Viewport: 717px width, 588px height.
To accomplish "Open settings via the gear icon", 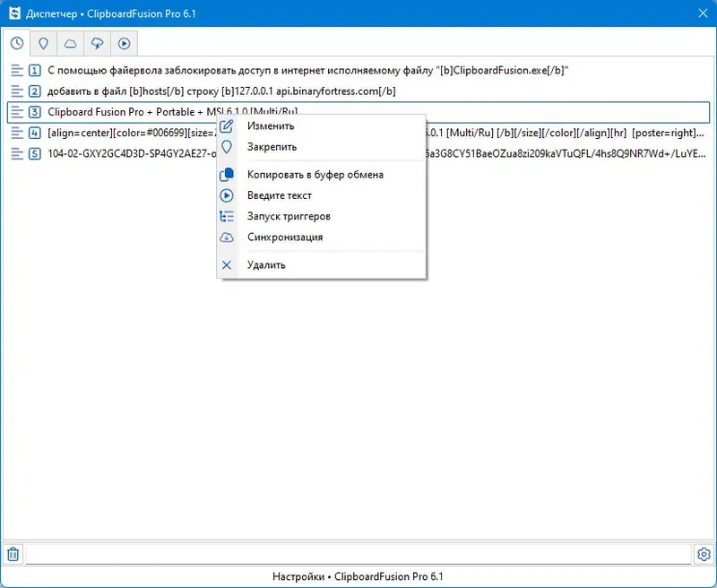I will tap(704, 554).
